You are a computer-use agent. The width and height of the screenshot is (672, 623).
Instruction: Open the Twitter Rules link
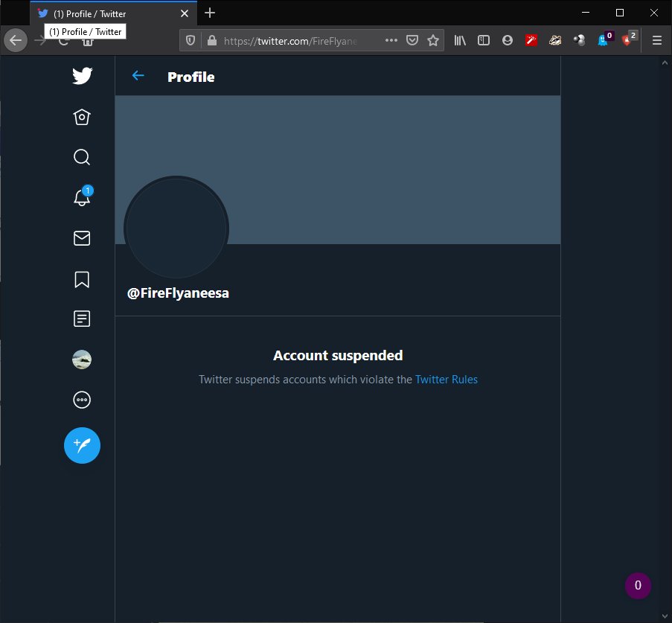pos(447,380)
